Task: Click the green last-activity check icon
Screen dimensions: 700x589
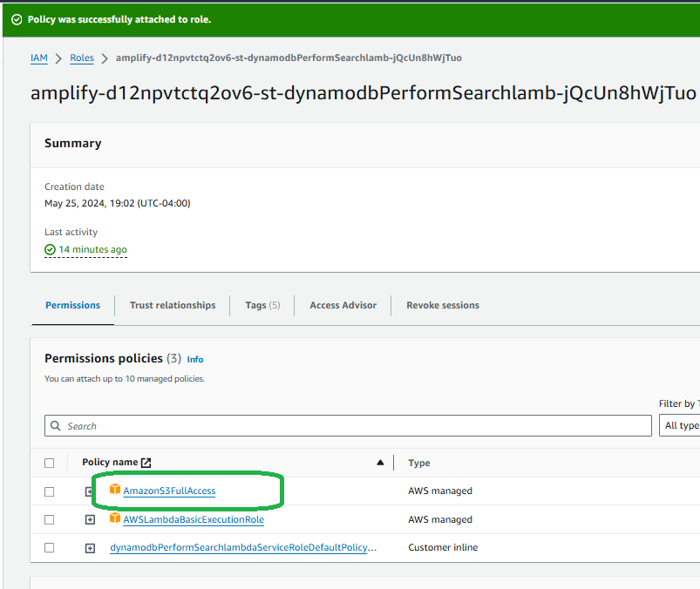Action: click(x=50, y=249)
